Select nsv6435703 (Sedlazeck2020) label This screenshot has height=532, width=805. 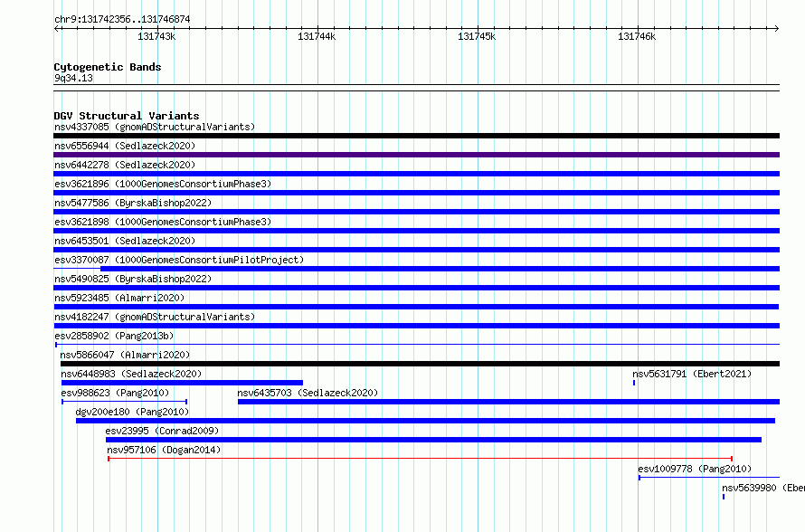pyautogui.click(x=308, y=393)
